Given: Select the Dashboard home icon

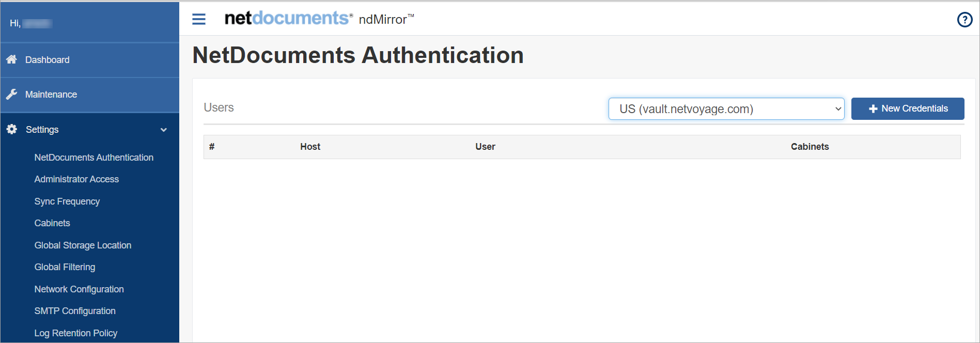Looking at the screenshot, I should pyautogui.click(x=11, y=59).
